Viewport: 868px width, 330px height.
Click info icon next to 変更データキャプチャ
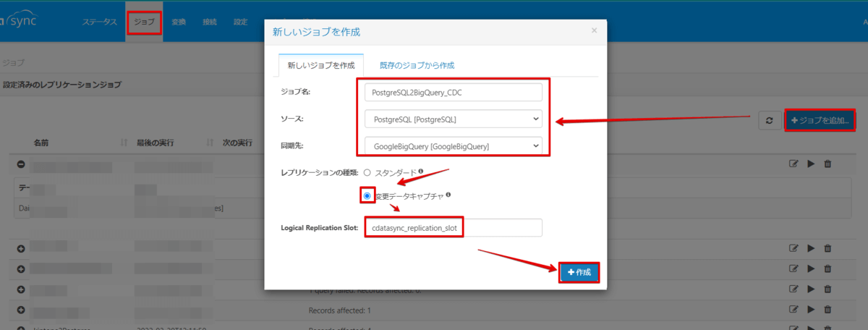(449, 195)
